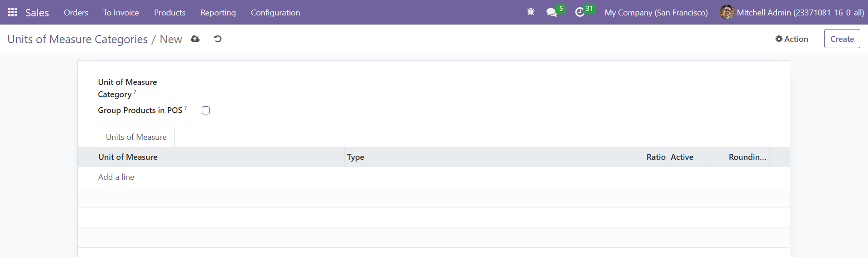Click Add a line link
The image size is (868, 257).
(116, 177)
